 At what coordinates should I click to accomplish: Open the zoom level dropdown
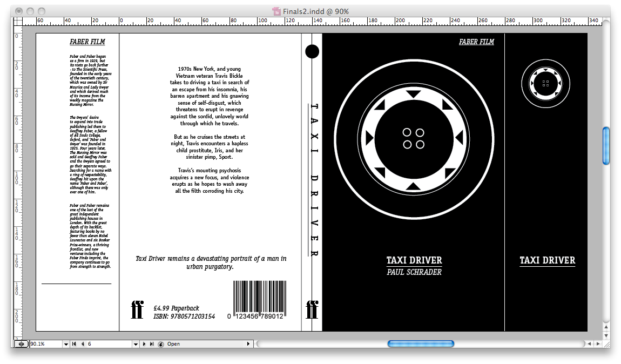click(x=66, y=344)
